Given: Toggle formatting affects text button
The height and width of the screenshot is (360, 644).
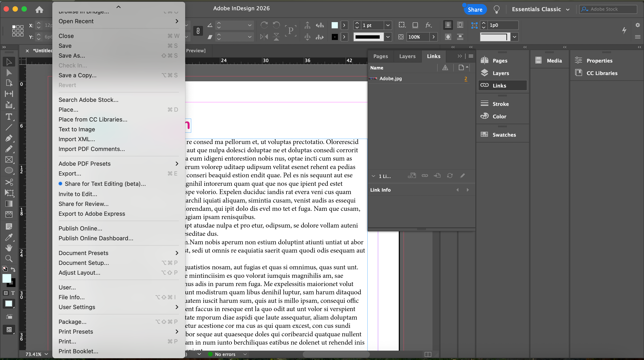Looking at the screenshot, I should (13, 293).
